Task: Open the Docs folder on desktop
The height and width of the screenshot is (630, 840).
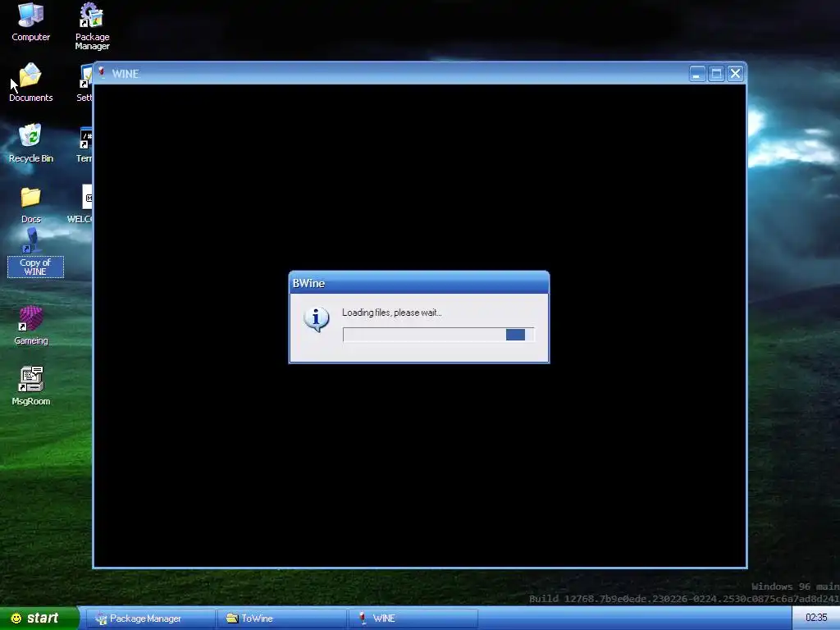Action: pos(30,204)
